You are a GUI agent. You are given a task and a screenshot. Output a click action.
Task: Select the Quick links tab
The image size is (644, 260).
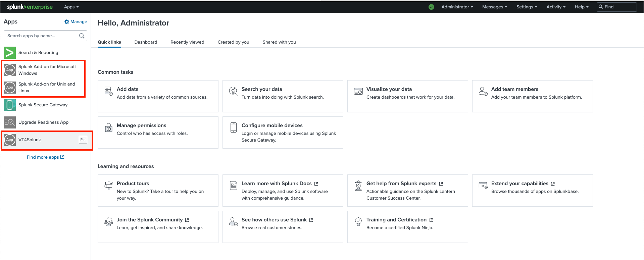click(x=109, y=42)
